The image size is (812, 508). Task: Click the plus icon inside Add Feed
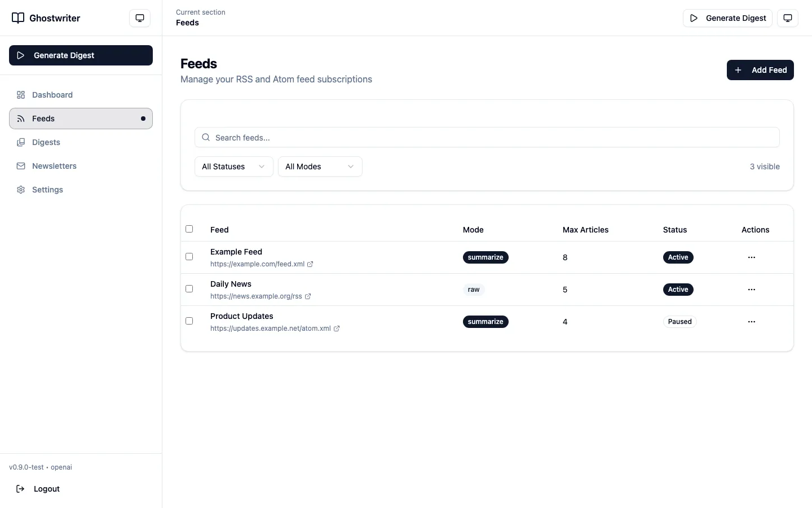[739, 70]
